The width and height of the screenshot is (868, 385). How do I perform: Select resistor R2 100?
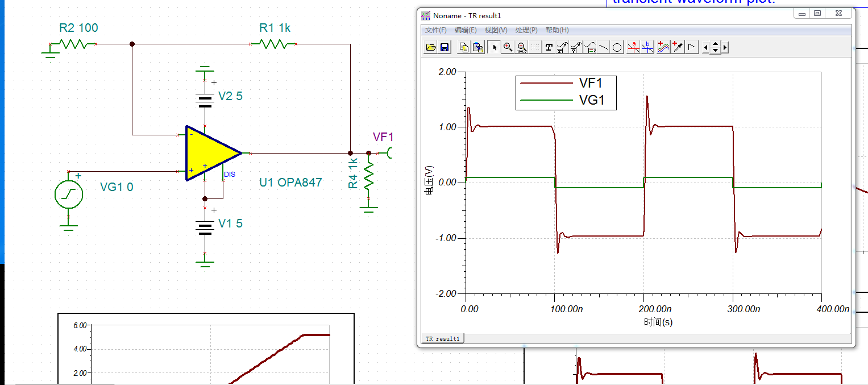pos(73,44)
